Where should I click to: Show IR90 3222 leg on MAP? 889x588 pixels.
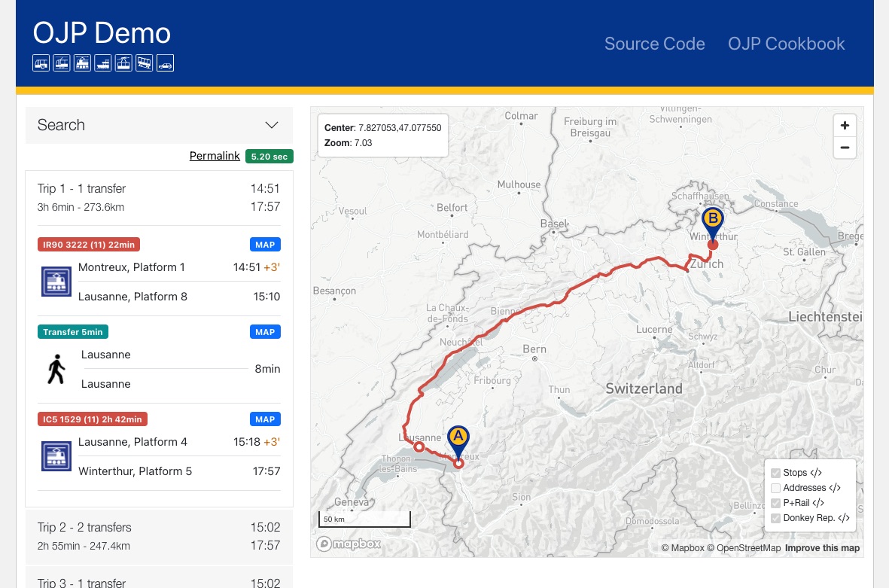click(x=265, y=245)
